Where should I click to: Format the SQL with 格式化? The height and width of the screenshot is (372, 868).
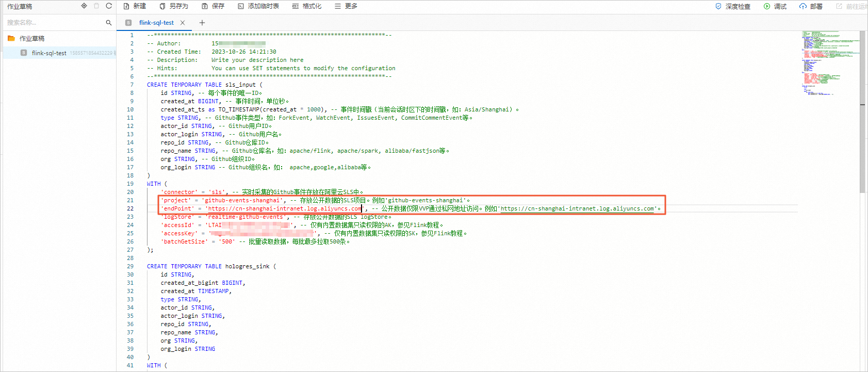click(307, 6)
